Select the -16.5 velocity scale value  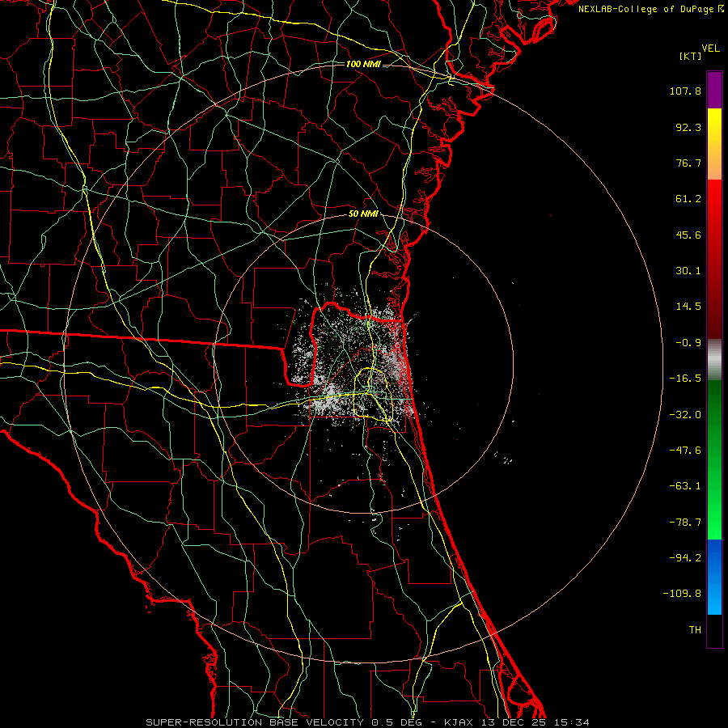pyautogui.click(x=685, y=379)
